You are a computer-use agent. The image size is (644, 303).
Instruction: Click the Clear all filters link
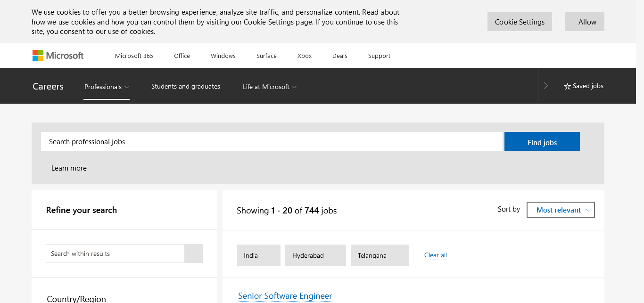click(x=436, y=255)
